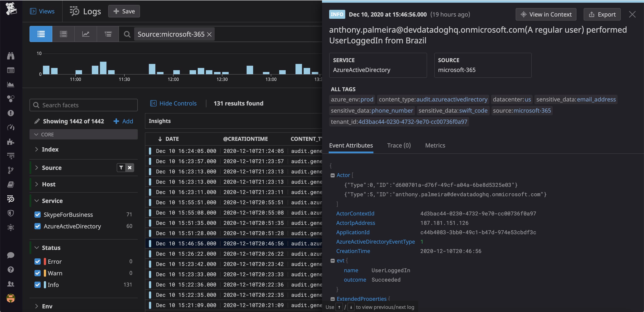
Task: Open the Notebooks icon in the sidebar
Action: tap(11, 184)
